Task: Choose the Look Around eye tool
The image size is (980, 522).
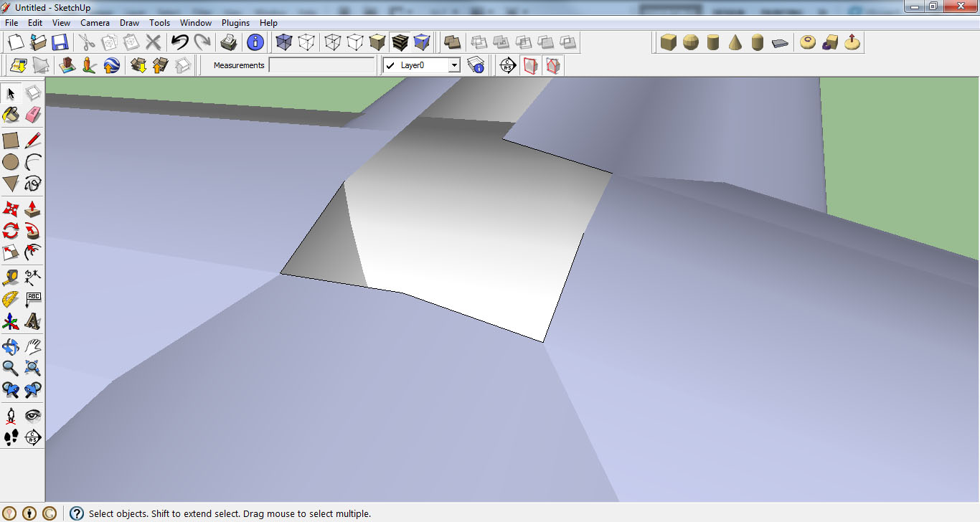Action: (33, 415)
